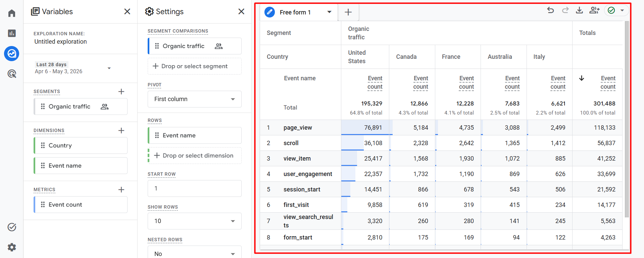This screenshot has width=644, height=258.
Task: Open Reports bar chart icon
Action: (x=12, y=33)
